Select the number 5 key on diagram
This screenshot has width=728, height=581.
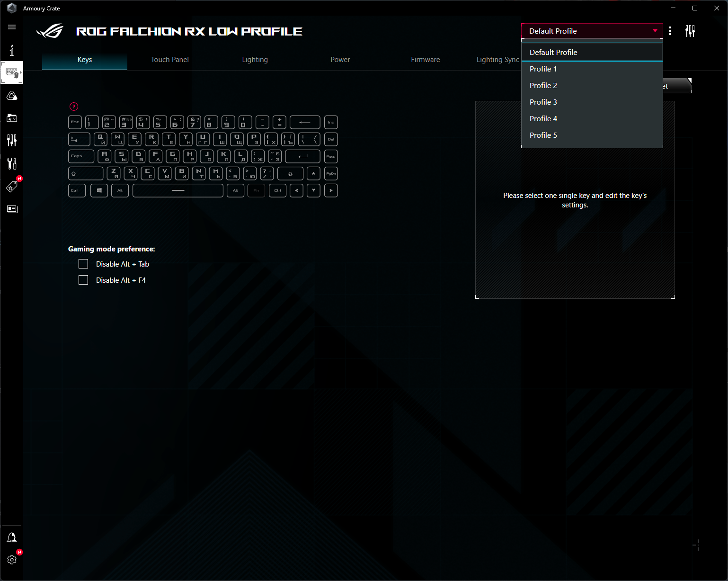point(160,122)
